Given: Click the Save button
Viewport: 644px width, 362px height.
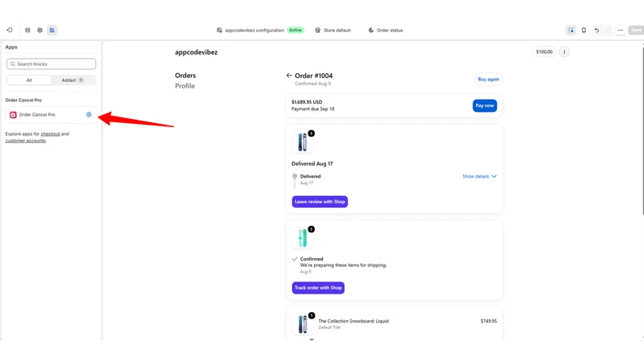Looking at the screenshot, I should coord(636,30).
